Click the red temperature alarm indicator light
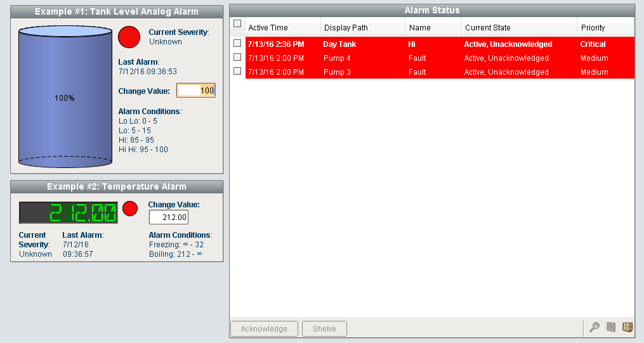The height and width of the screenshot is (343, 644). tap(129, 209)
